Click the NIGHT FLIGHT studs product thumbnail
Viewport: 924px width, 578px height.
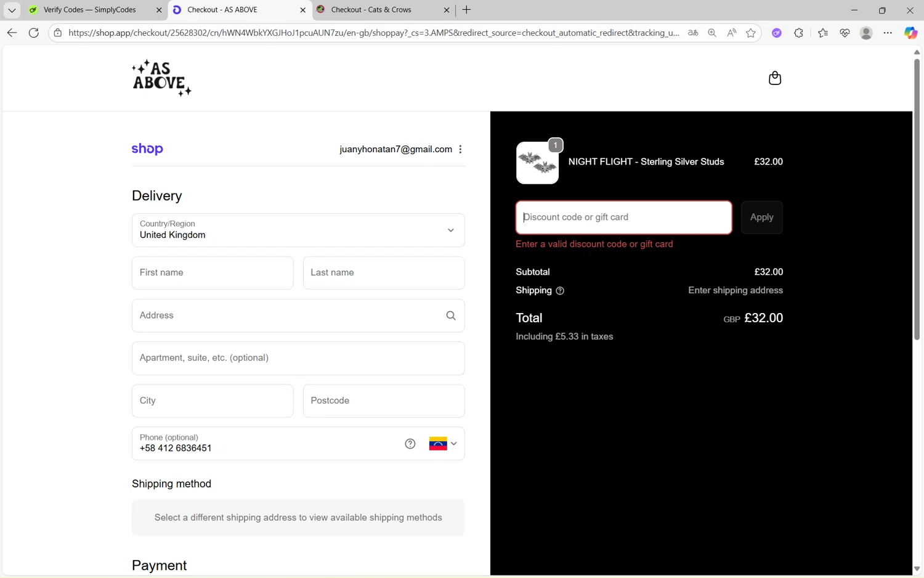coord(537,163)
